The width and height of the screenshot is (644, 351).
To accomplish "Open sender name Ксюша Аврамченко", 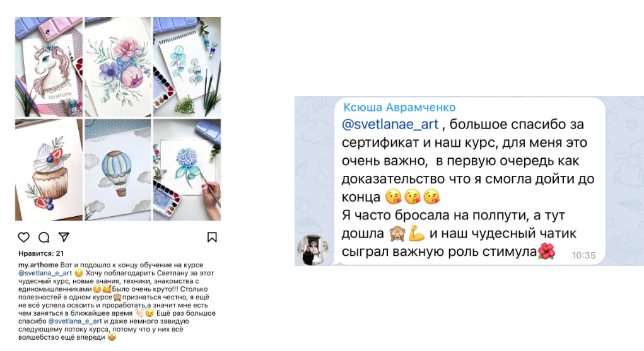I will [x=399, y=107].
